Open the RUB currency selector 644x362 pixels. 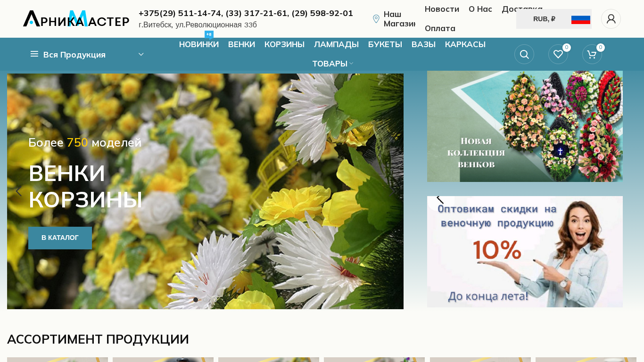[544, 19]
